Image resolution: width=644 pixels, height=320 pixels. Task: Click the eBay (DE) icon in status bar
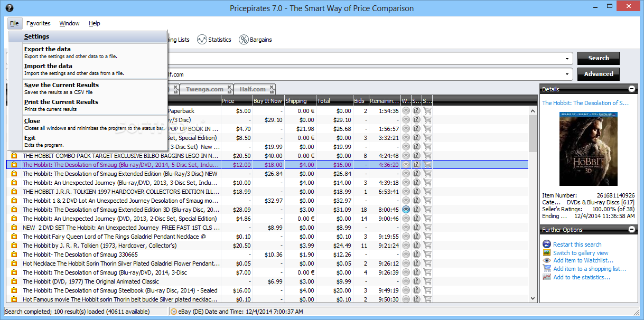[174, 312]
